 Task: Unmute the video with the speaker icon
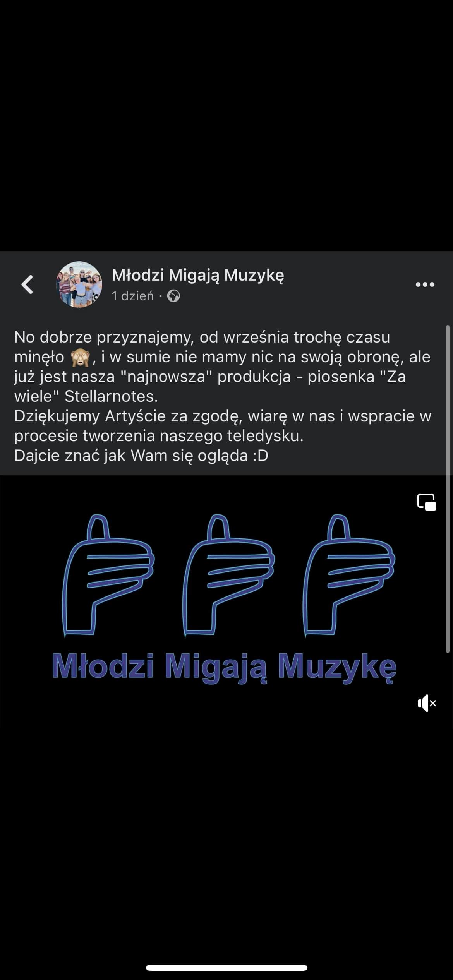tap(427, 703)
